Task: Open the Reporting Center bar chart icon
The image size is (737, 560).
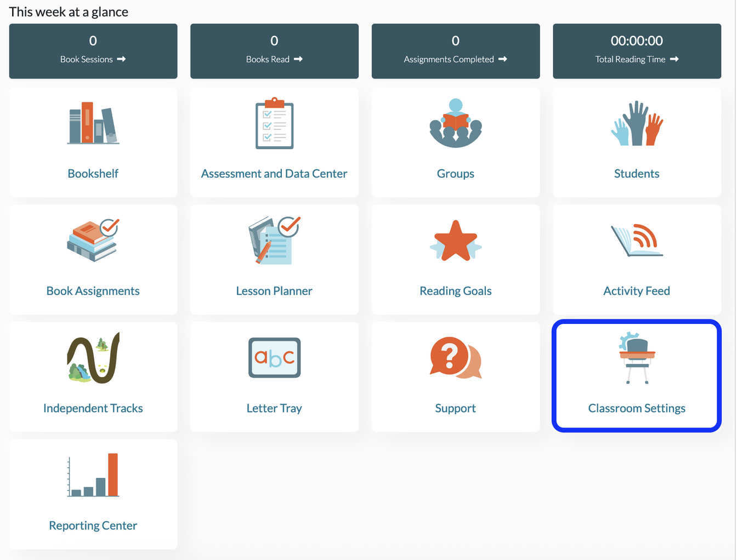Action: pos(93,475)
